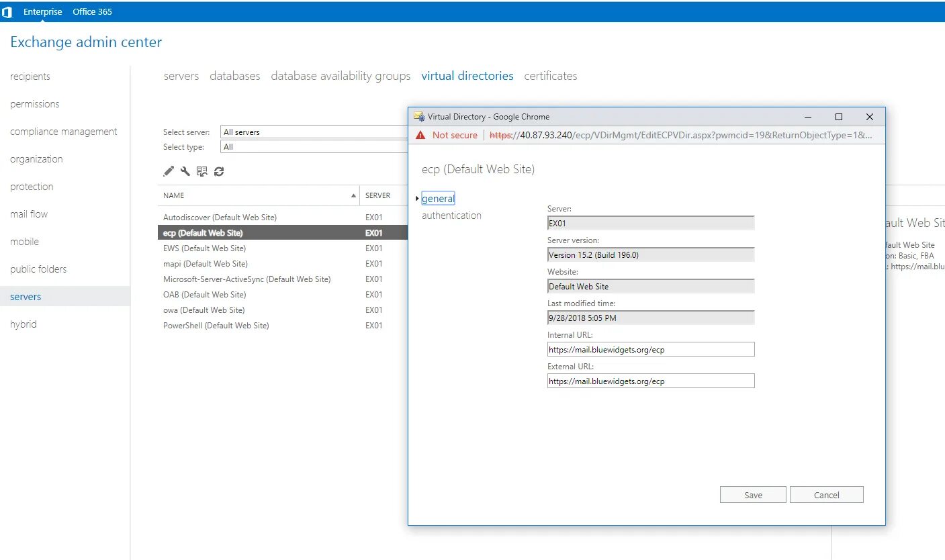Click the wrench reset icon in toolbar
This screenshot has width=945, height=560.
coord(185,171)
